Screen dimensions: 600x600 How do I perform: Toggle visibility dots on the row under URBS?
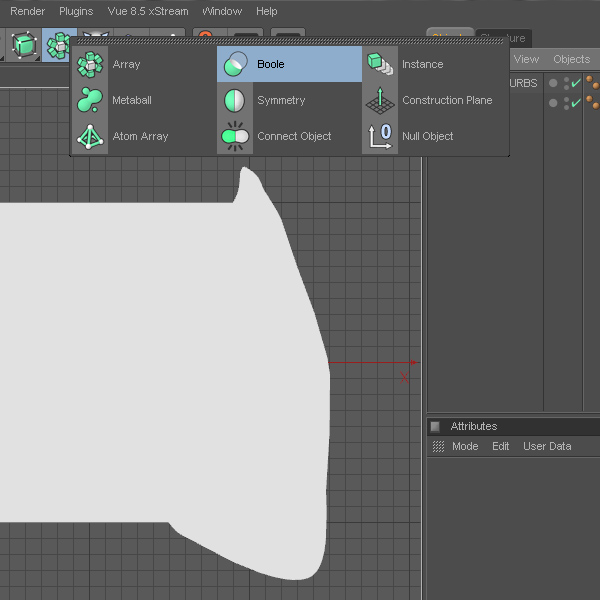coord(566,103)
